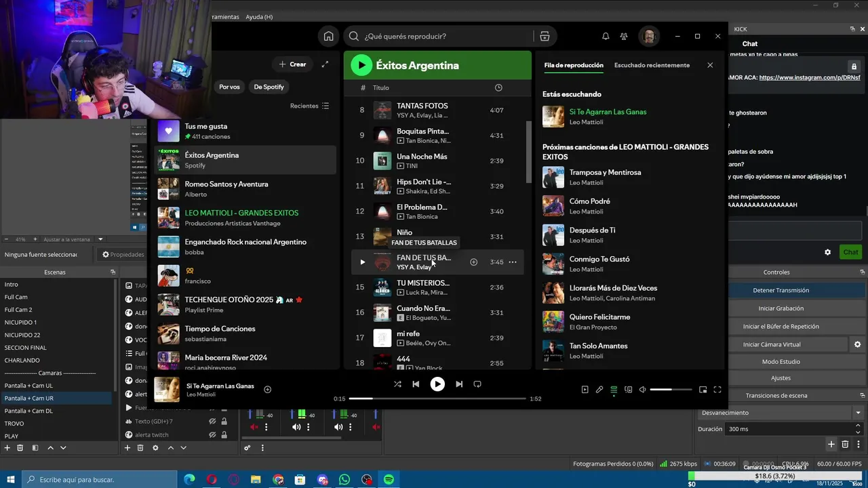868x488 pixels.
Task: Open Spotify connect to device icon
Action: pos(628,389)
